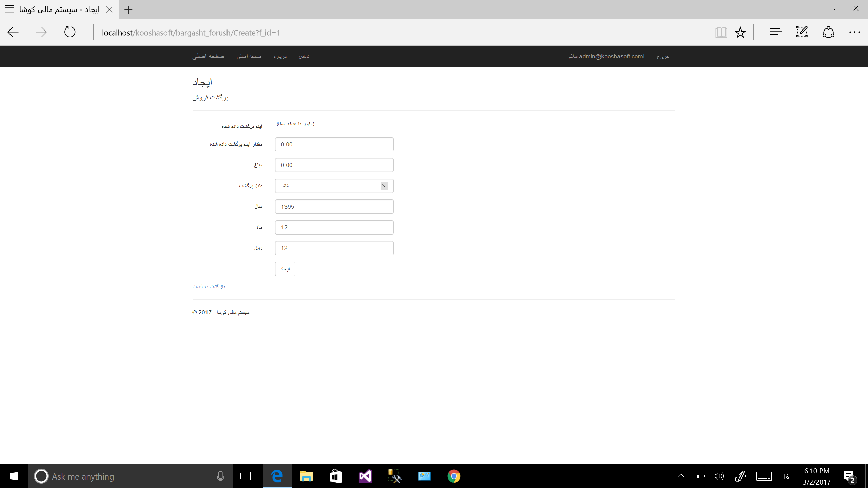Click the مبلغ amount input field
This screenshot has height=488, width=868.
[x=334, y=165]
